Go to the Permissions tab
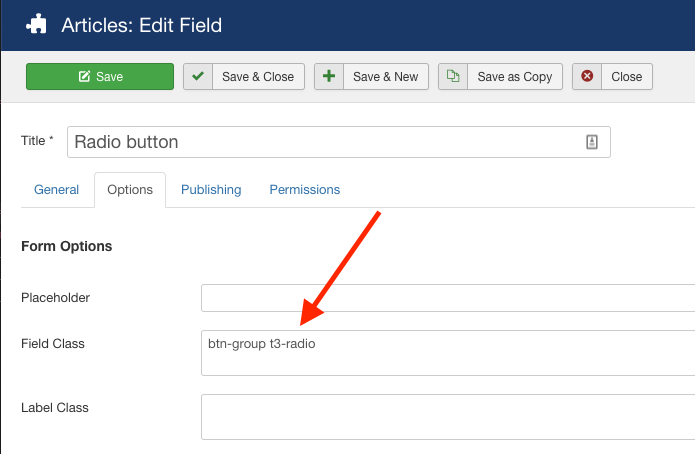Image resolution: width=695 pixels, height=454 pixels. click(305, 190)
